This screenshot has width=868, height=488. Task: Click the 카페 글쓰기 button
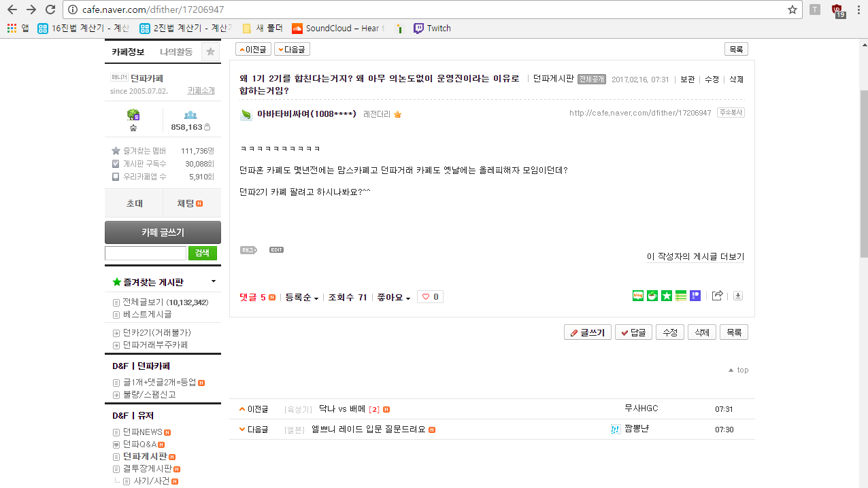pyautogui.click(x=163, y=232)
